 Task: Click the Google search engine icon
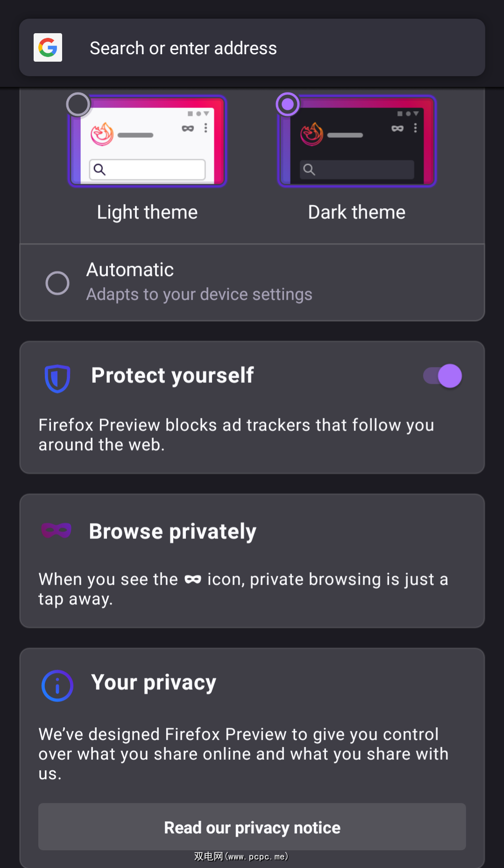click(48, 48)
